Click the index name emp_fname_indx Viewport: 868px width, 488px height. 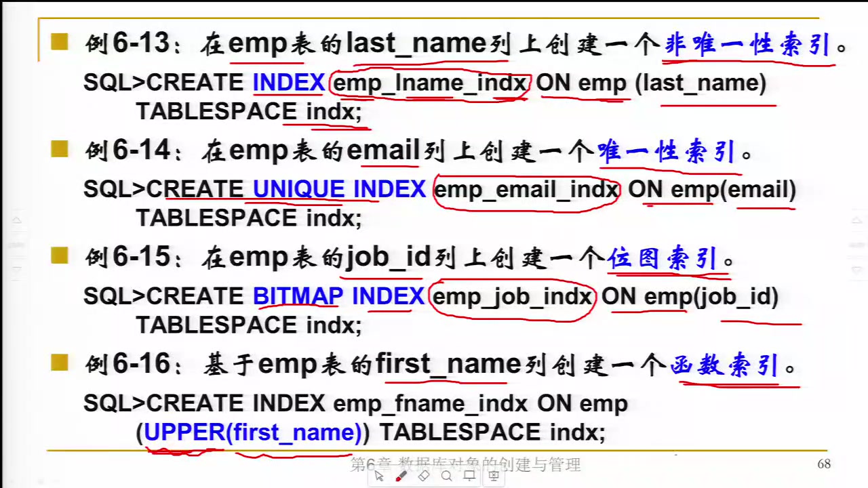(431, 404)
